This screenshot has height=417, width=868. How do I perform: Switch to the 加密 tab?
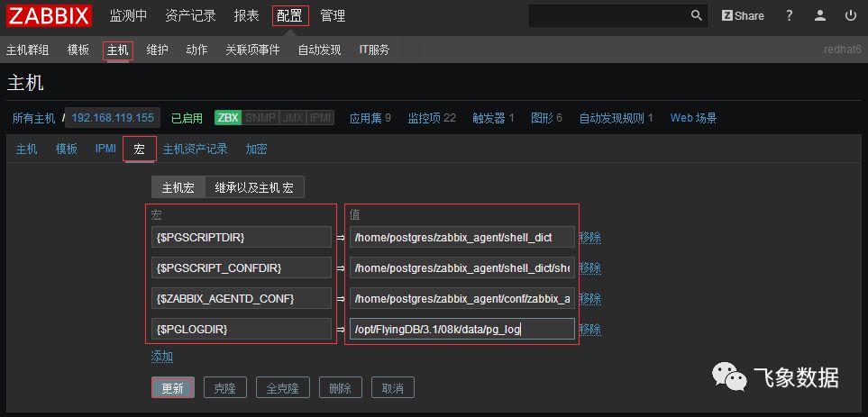pyautogui.click(x=256, y=149)
